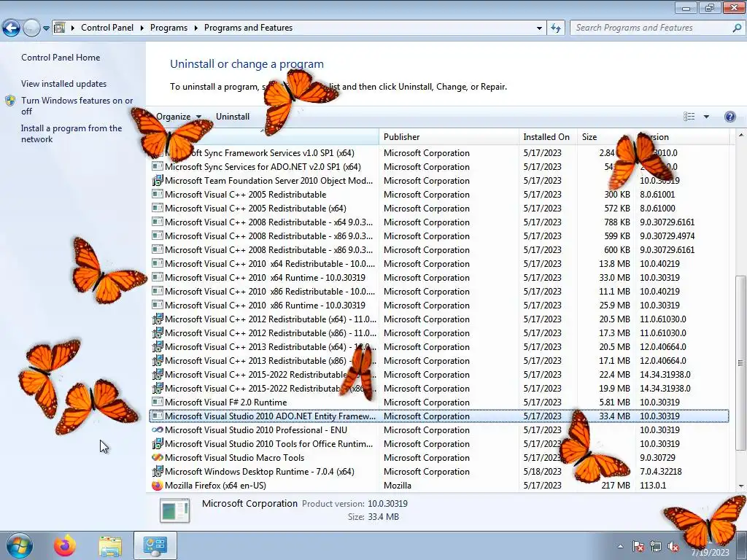Open the recent pages dropdown arrow
The image size is (747, 560).
pyautogui.click(x=46, y=28)
